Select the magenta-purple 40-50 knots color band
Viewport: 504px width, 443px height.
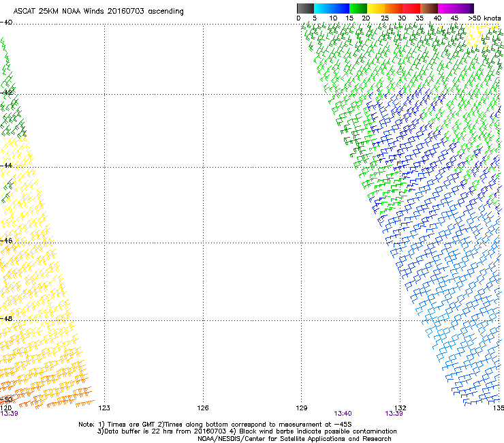point(456,8)
